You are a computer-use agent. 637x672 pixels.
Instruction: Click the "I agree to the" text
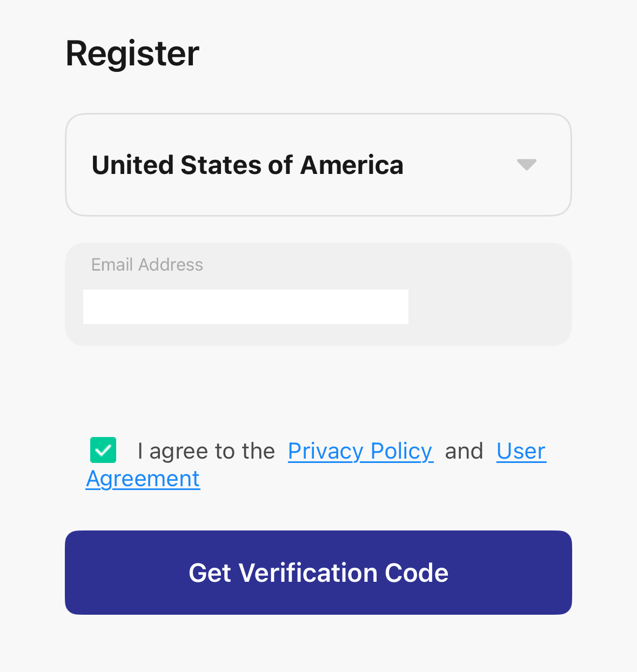tap(206, 451)
